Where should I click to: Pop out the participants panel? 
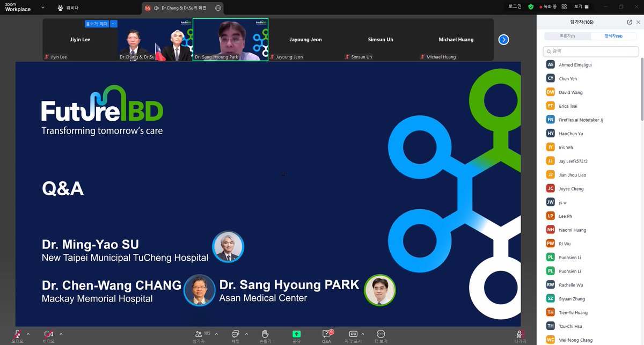(630, 22)
